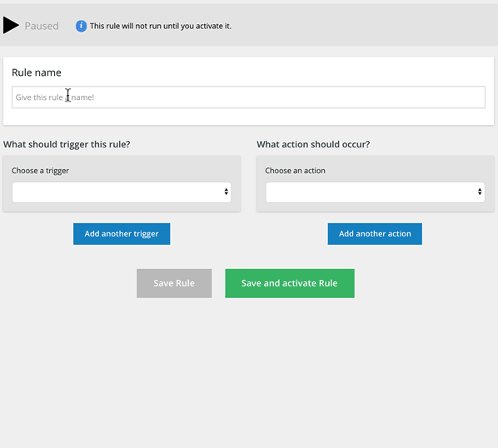Click the trigger dropdown up-down arrows
The image size is (498, 448).
pos(227,192)
